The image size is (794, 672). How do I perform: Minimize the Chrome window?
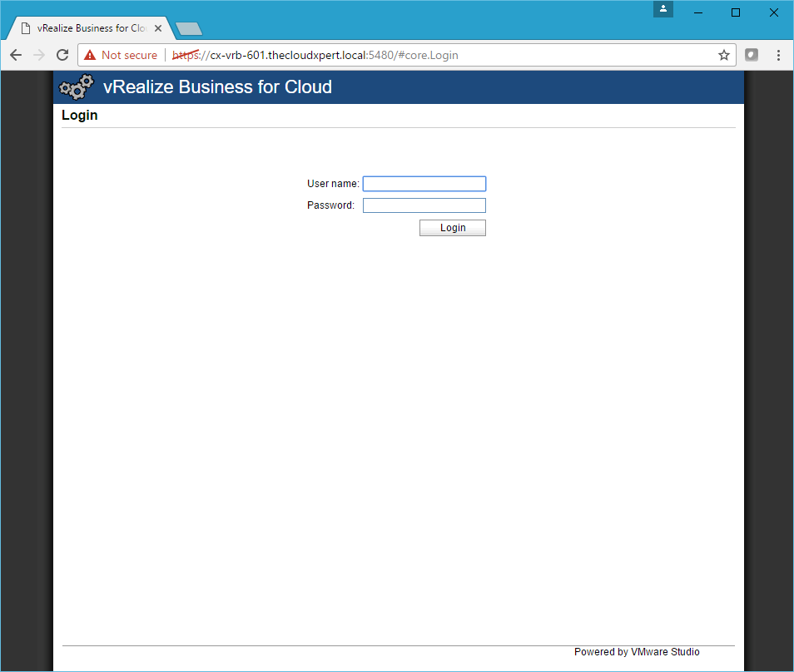(x=699, y=12)
